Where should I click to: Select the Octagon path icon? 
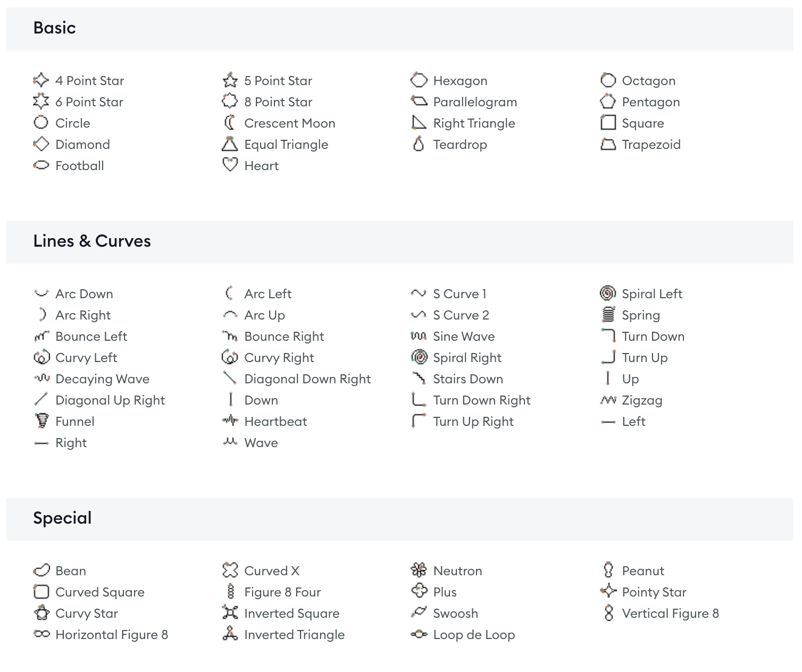[608, 80]
